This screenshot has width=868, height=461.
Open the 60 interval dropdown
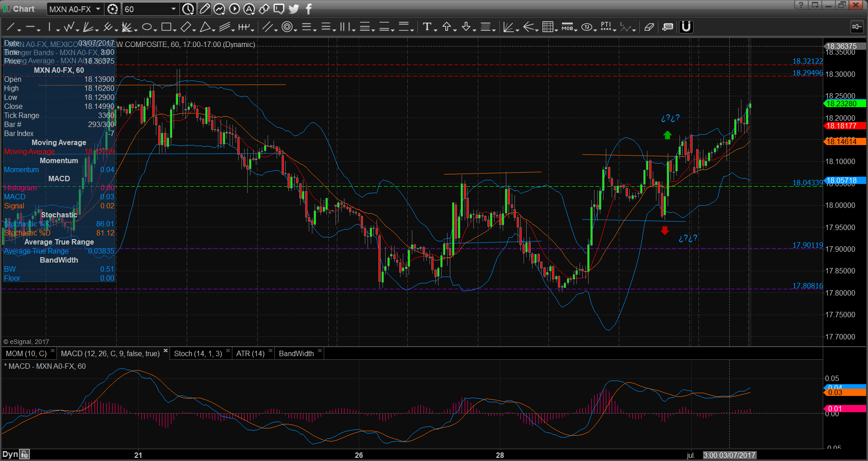tap(150, 9)
